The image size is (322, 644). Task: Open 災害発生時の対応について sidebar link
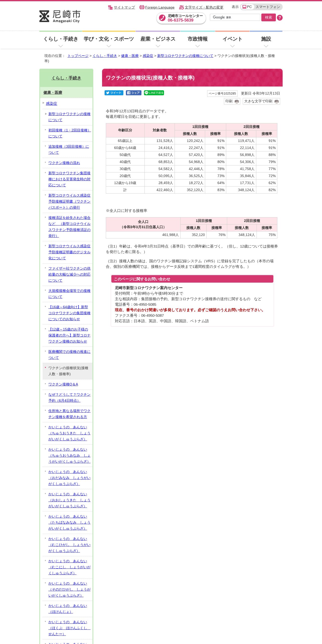69,179
